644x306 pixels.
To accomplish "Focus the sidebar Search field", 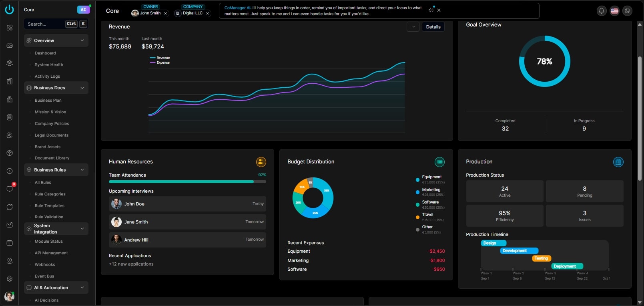I will pos(44,24).
